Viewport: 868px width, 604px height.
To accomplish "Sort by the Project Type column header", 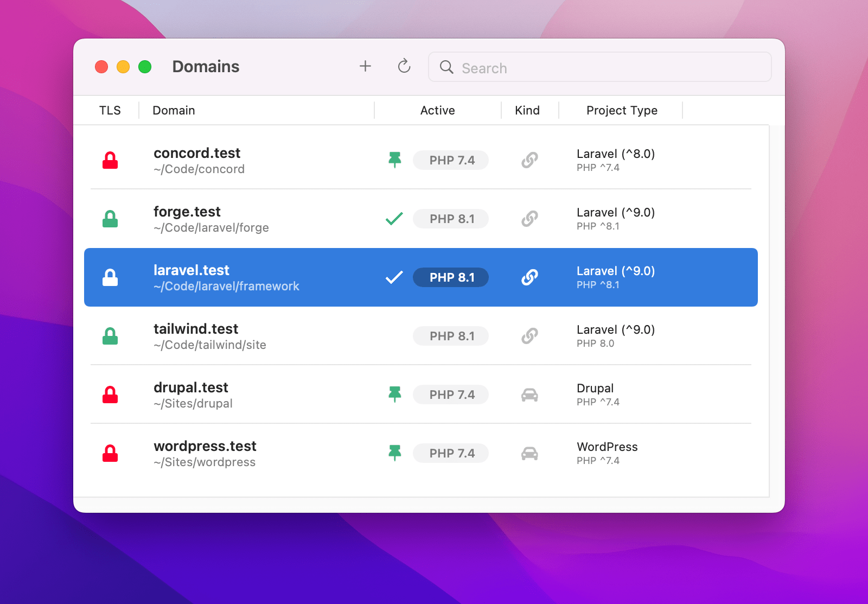I will click(x=622, y=110).
